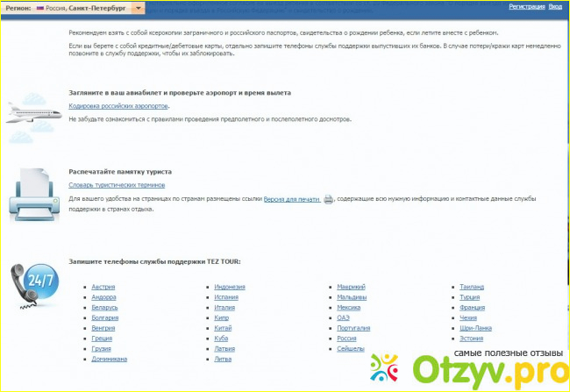This screenshot has height=392, width=570.
Task: Click the small printer icon after 'Версия для печати'
Action: [x=328, y=200]
